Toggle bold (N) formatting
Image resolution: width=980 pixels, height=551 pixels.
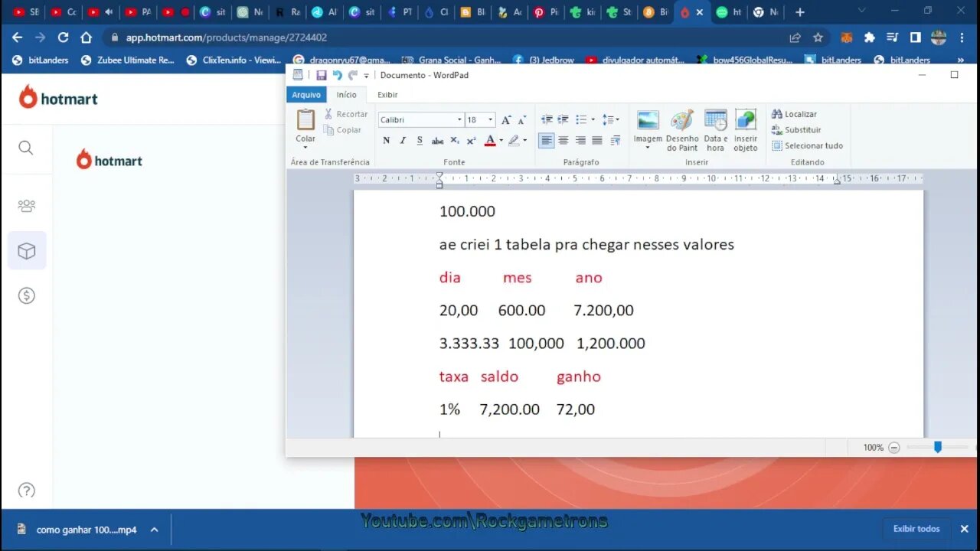point(386,141)
